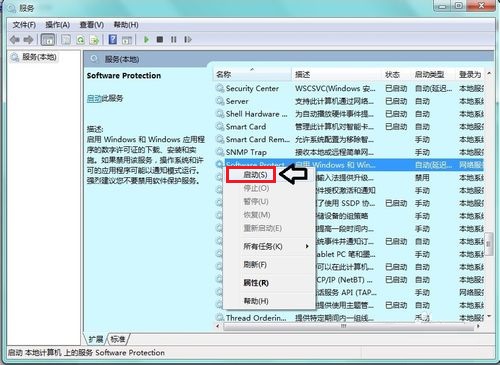Click the gear icon beside Server
Image resolution: width=500 pixels, height=365 pixels.
[220, 101]
